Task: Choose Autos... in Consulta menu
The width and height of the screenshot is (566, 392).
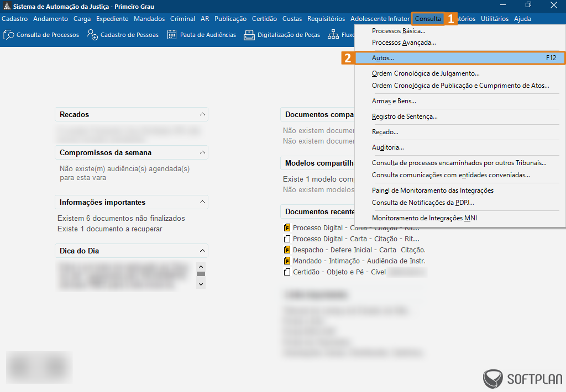Action: coord(460,58)
